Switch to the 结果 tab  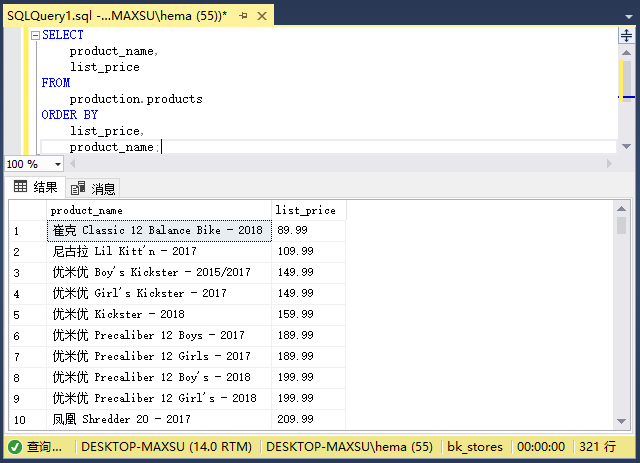tap(35, 187)
